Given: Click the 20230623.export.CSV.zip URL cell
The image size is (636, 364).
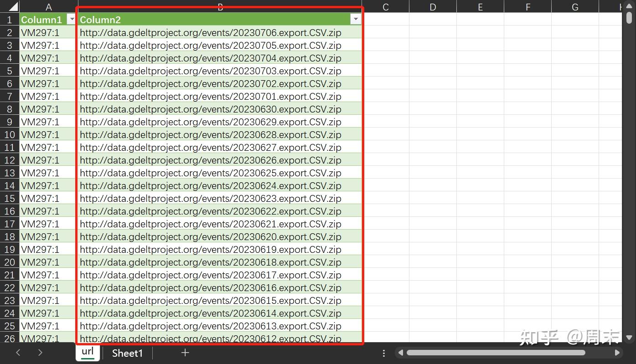Looking at the screenshot, I should pyautogui.click(x=220, y=198).
